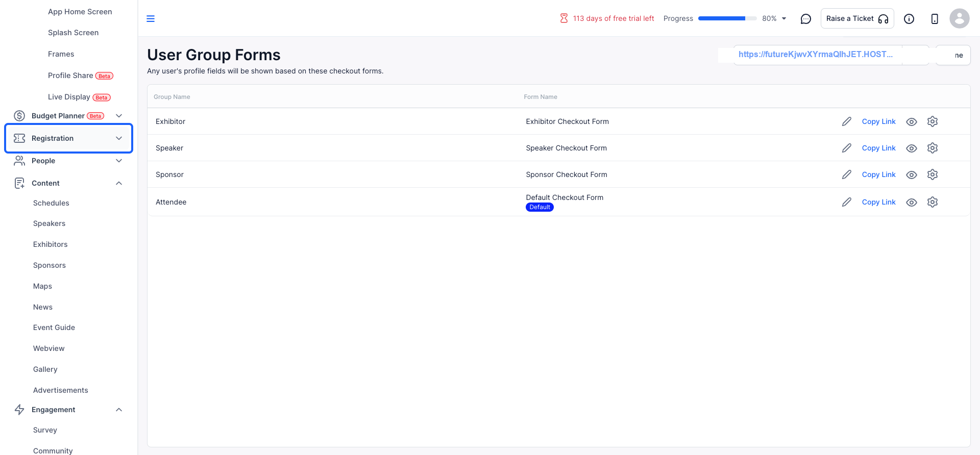Click the People sidebar icon
This screenshot has width=980, height=455.
[19, 161]
